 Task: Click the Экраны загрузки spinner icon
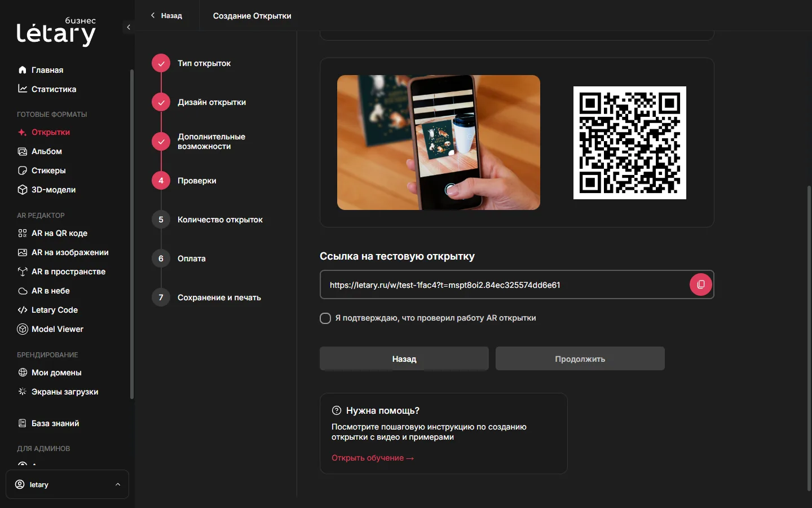click(x=23, y=391)
